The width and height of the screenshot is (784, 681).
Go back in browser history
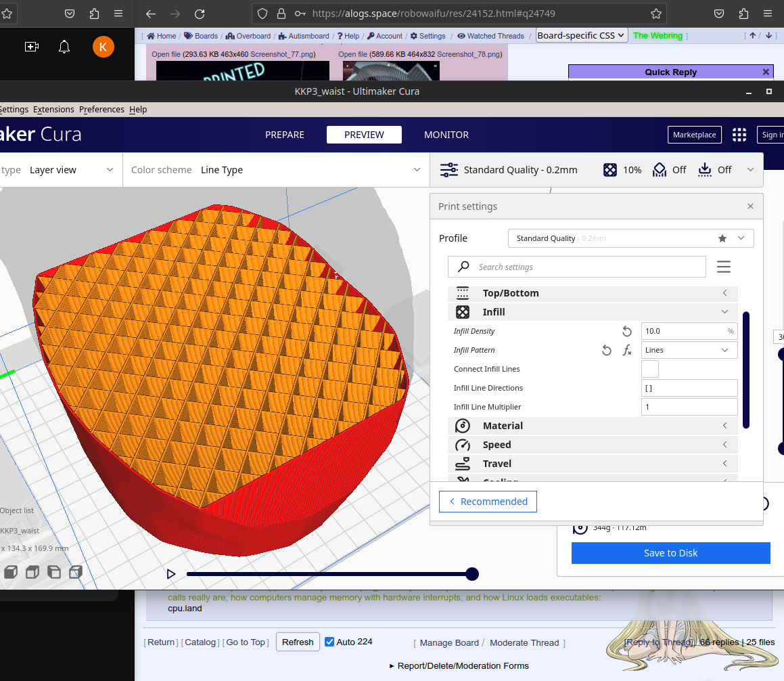pyautogui.click(x=150, y=14)
